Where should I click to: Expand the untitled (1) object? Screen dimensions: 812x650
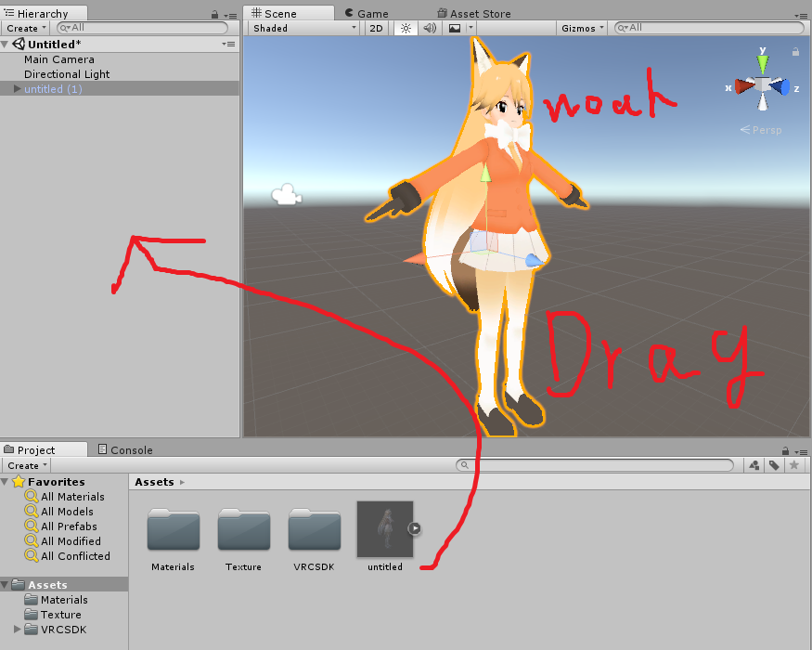pos(17,88)
